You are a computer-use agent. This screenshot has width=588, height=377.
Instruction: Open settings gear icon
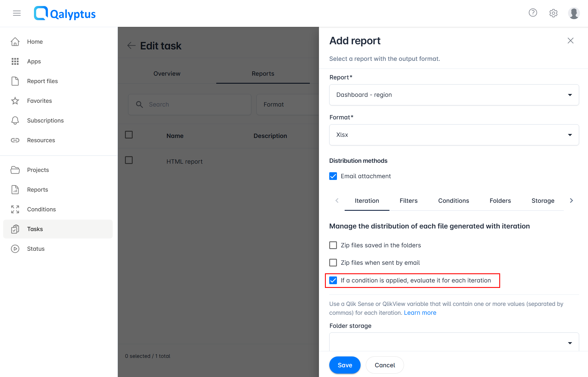(553, 13)
